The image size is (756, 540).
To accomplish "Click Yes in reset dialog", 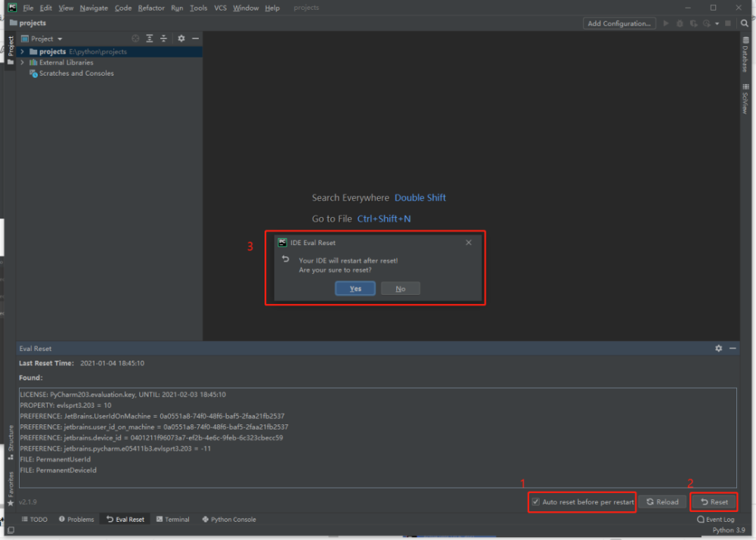I will tap(355, 288).
